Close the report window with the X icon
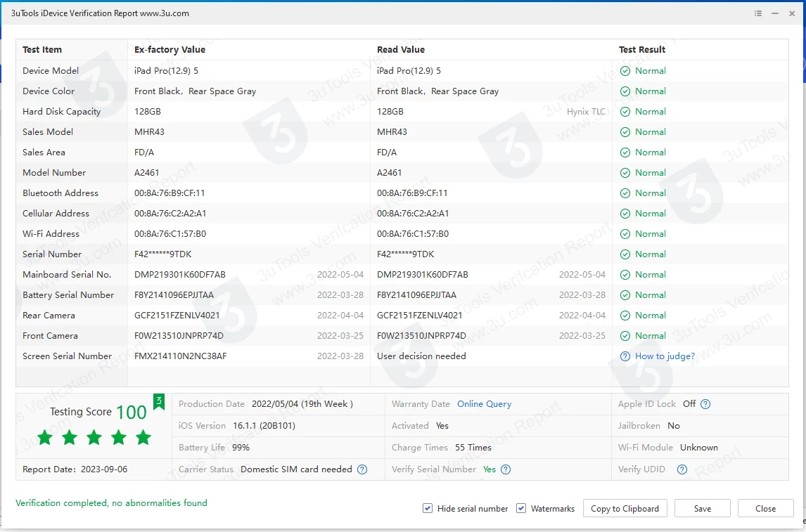The width and height of the screenshot is (806, 532). [792, 13]
